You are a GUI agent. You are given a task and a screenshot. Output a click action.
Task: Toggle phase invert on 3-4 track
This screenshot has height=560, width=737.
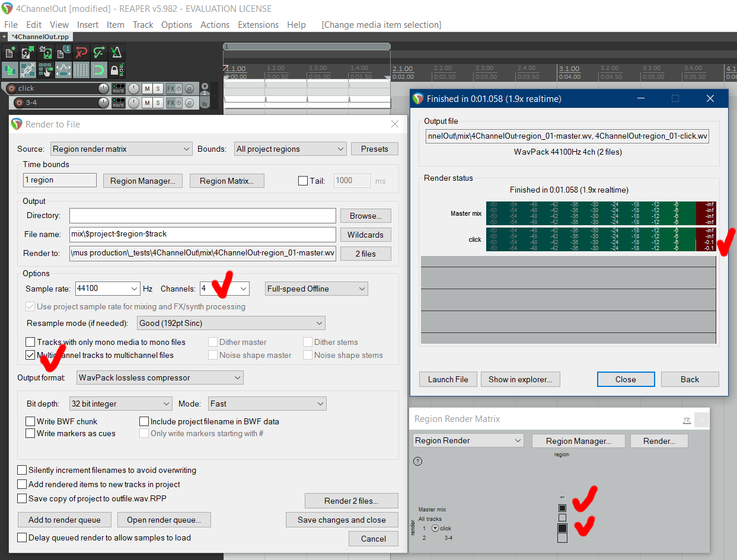coord(189,103)
